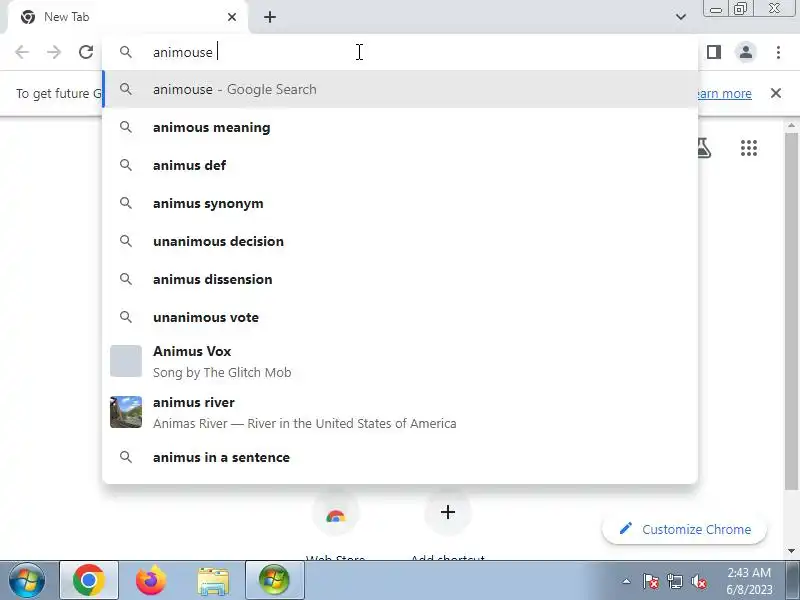
Task: Click the magnifier beside 'animous meaning'
Action: tap(126, 127)
